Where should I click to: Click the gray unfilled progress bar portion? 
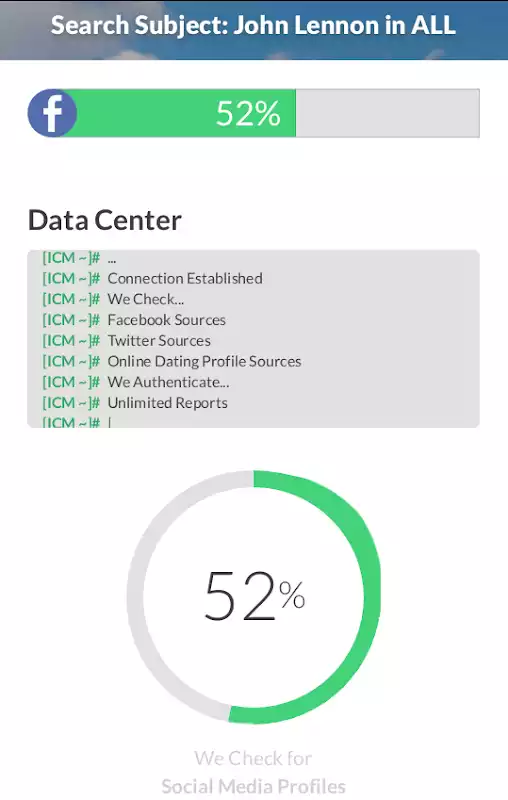pos(388,113)
